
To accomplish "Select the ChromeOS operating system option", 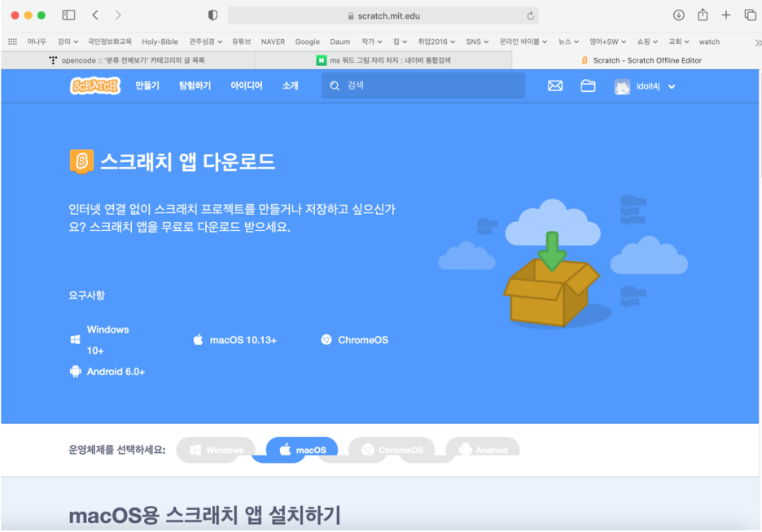I will pos(392,450).
